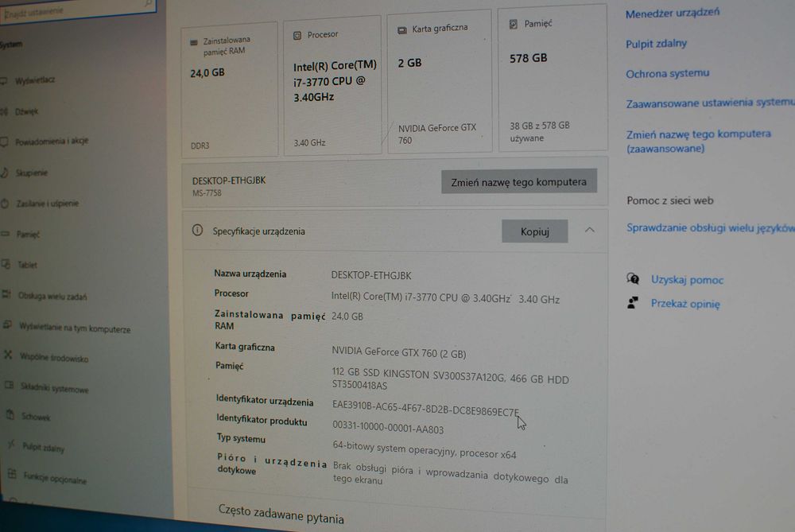Click the MS-7758 model text
795x532 pixels.
(207, 192)
